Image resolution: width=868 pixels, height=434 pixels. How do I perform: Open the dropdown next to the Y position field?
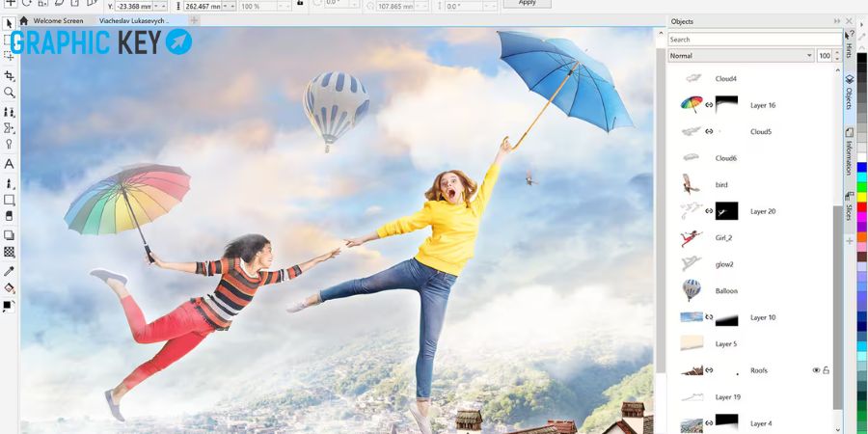click(162, 6)
